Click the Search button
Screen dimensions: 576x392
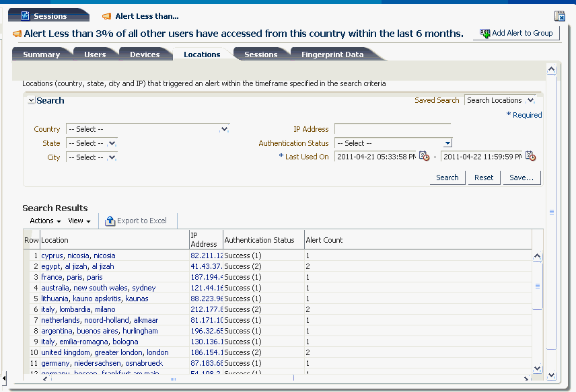[447, 178]
